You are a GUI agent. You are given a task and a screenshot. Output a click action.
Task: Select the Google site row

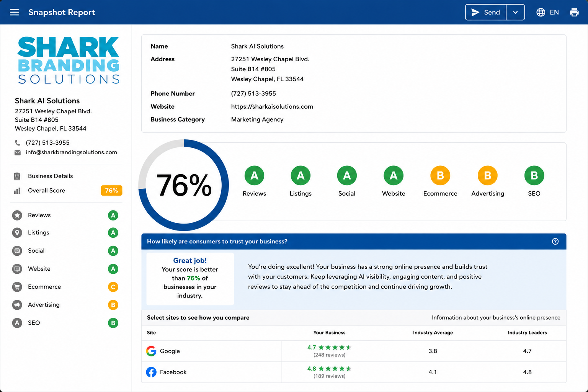[354, 351]
